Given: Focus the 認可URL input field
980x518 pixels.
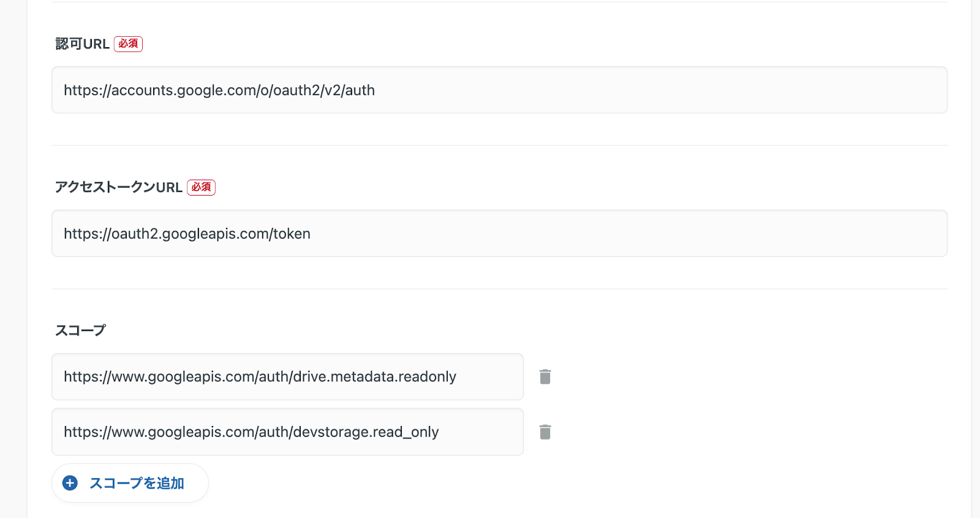Looking at the screenshot, I should pyautogui.click(x=499, y=90).
